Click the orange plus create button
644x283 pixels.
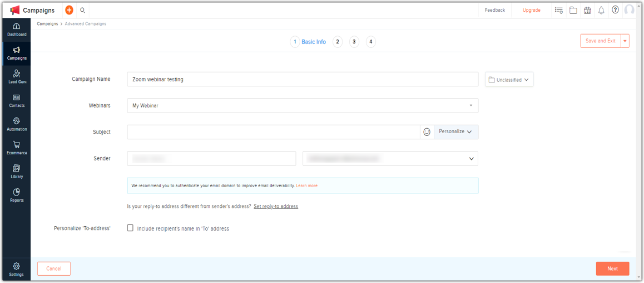[69, 10]
